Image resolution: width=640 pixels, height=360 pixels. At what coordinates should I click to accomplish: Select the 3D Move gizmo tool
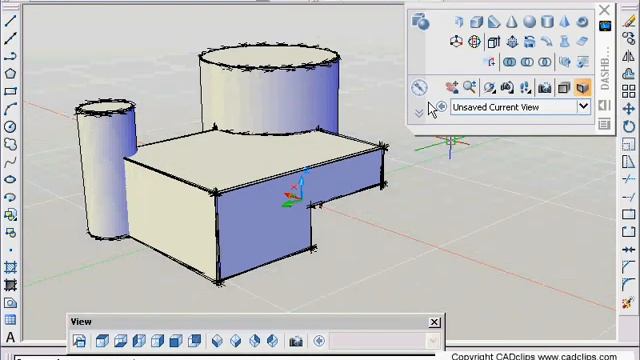(x=456, y=42)
